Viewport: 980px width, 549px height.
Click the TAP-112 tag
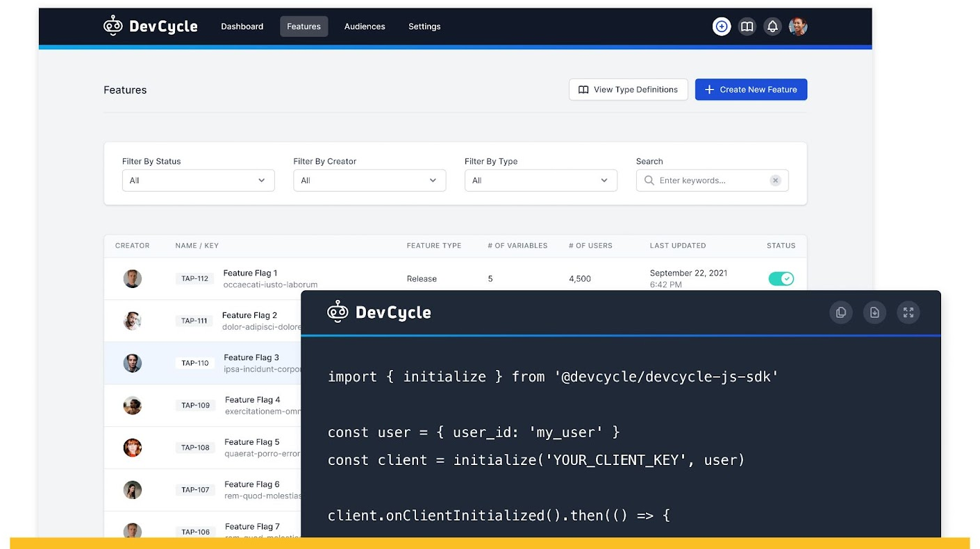(195, 278)
